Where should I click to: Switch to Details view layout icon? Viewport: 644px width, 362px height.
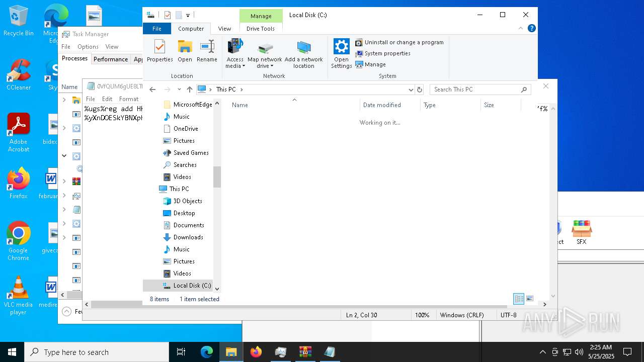click(x=519, y=299)
